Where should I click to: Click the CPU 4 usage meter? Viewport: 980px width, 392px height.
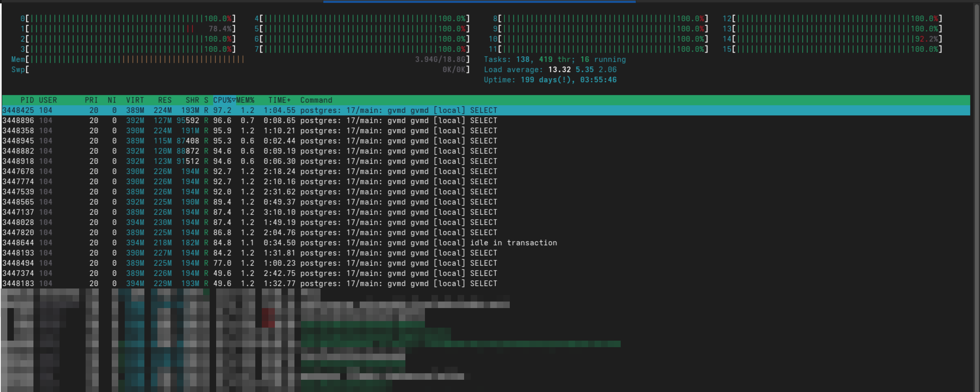(362, 19)
